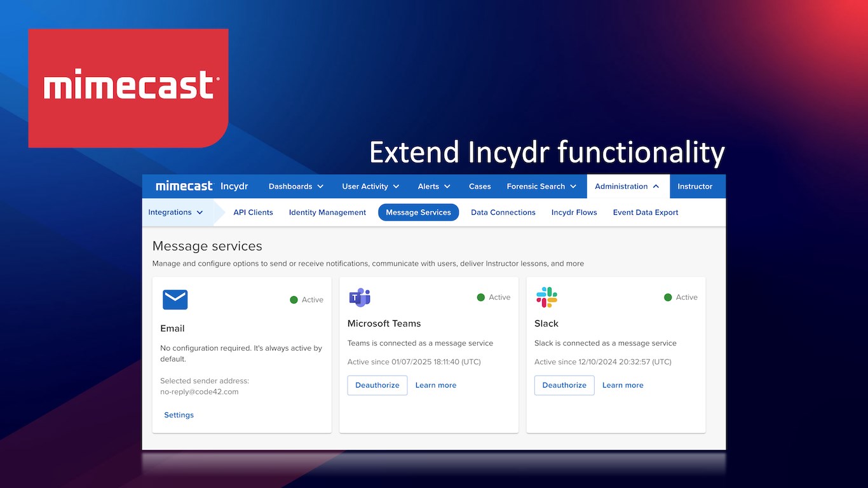Screen dimensions: 868x488
Task: Open the Alerts dropdown
Action: pyautogui.click(x=434, y=186)
